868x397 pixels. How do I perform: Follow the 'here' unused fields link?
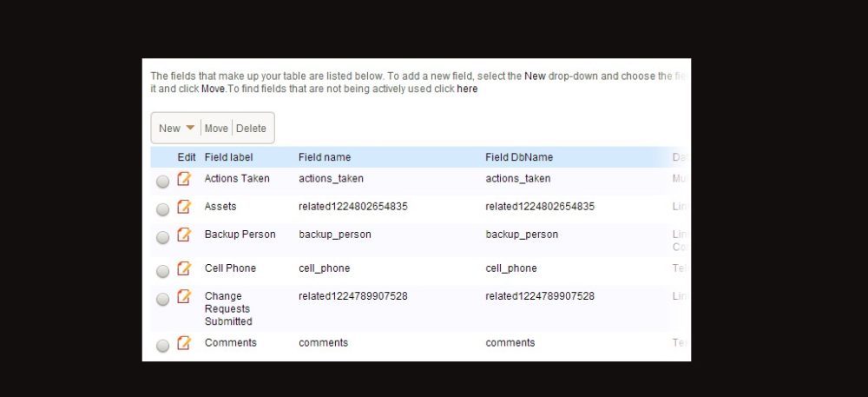point(467,89)
